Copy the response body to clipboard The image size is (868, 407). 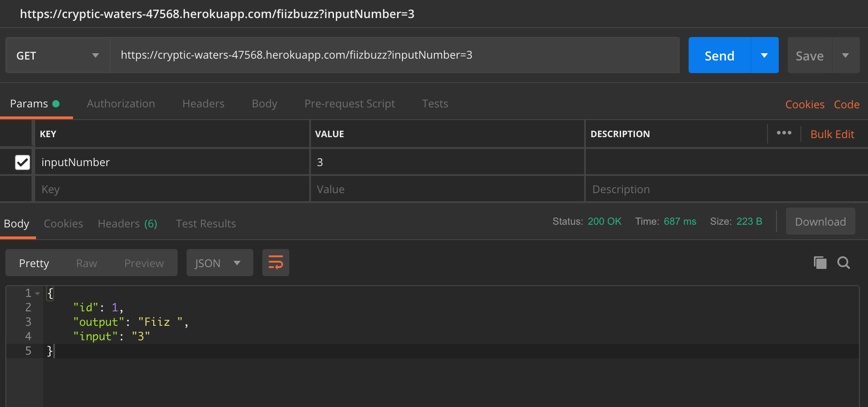click(820, 263)
